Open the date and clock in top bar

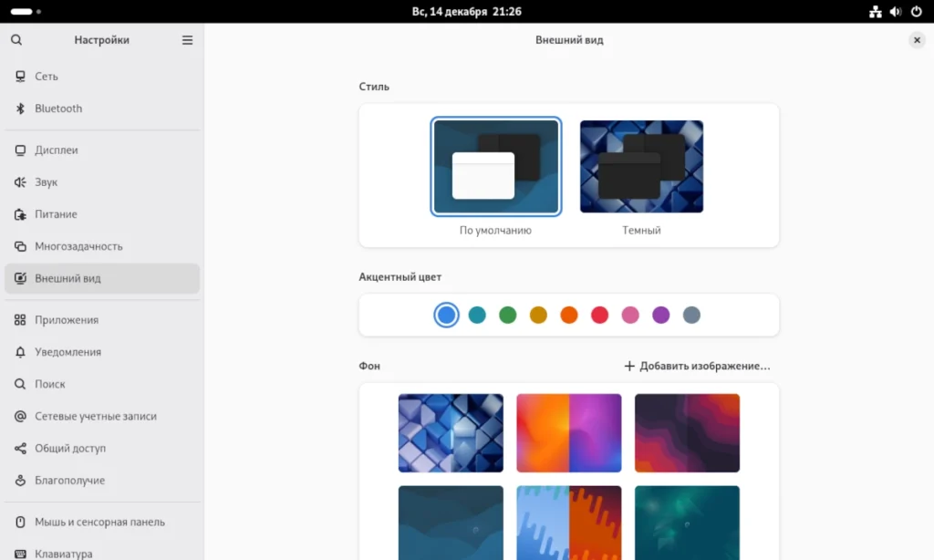466,11
